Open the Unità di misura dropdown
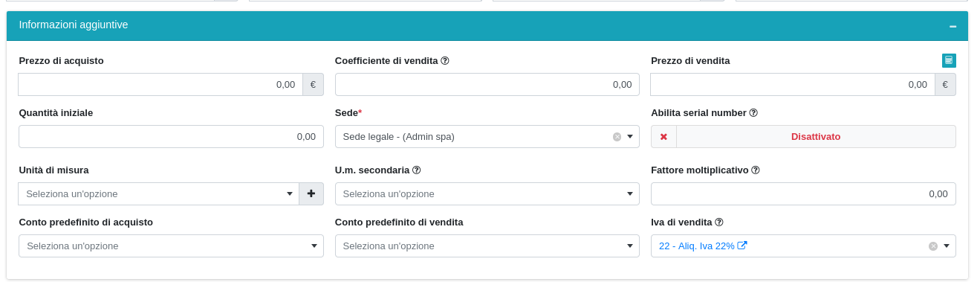The width and height of the screenshot is (980, 282). tap(159, 194)
